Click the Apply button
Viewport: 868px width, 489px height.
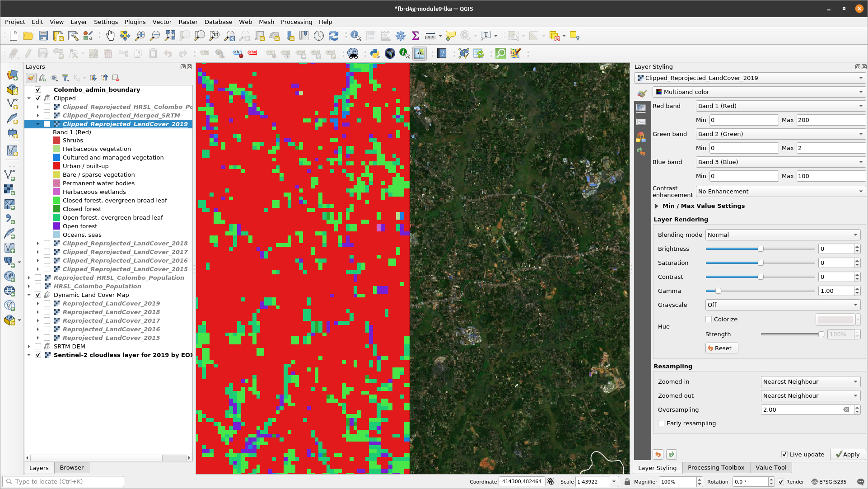coord(848,455)
